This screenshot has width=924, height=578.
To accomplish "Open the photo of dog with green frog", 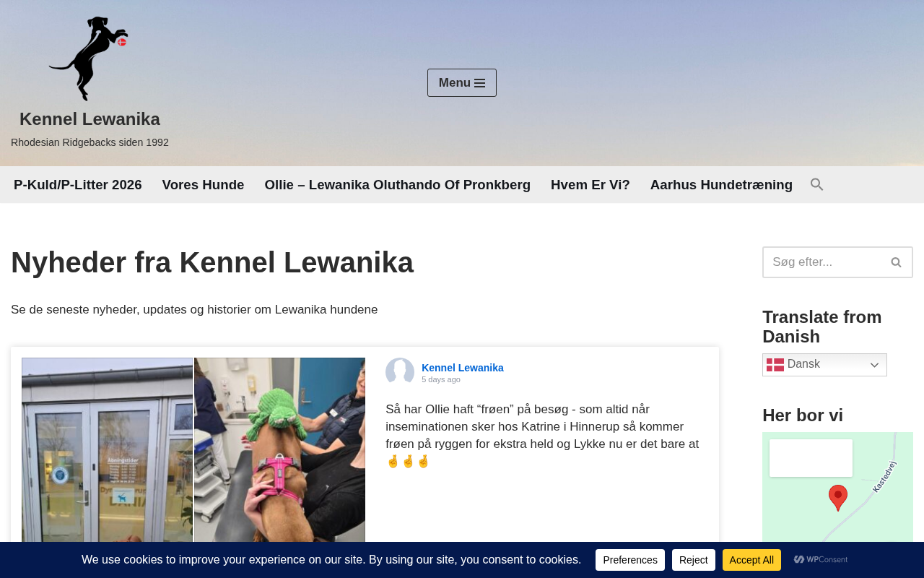I will pyautogui.click(x=279, y=449).
